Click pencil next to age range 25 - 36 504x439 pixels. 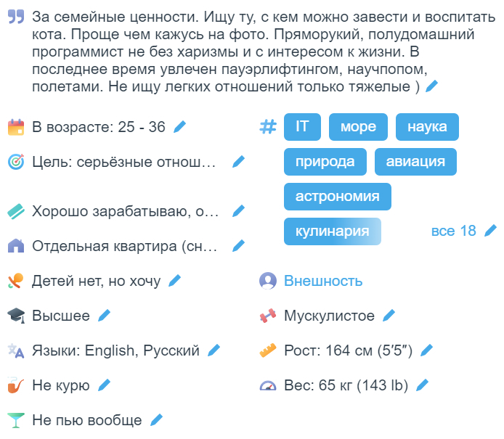(180, 127)
